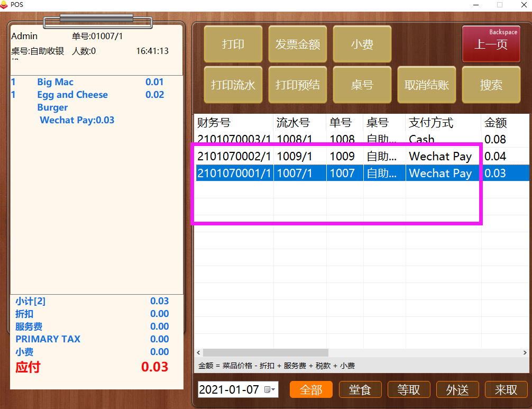Click the horizontal scrollbar left arrow

[x=198, y=353]
